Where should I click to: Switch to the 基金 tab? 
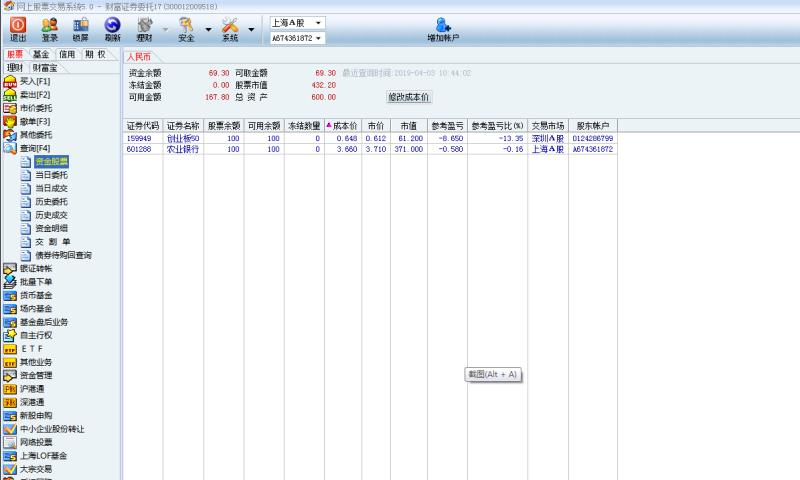pos(41,54)
